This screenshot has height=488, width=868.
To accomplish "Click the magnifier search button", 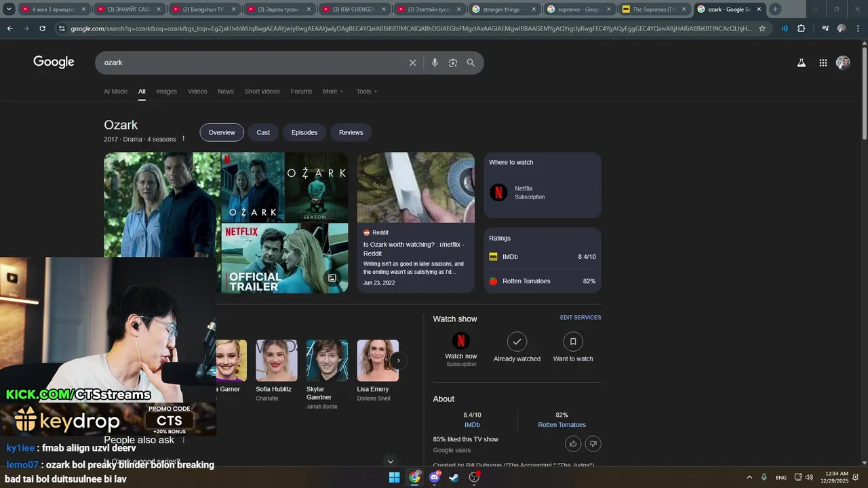I will [471, 62].
